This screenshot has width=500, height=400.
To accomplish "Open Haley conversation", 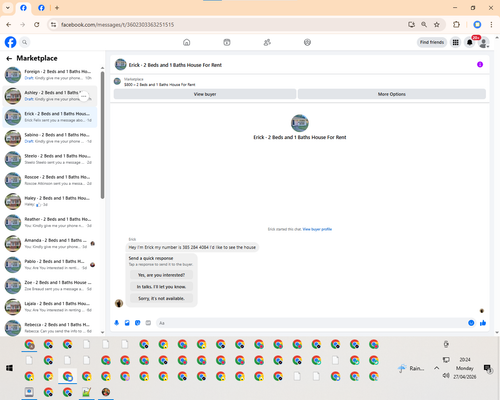I will [x=50, y=201].
